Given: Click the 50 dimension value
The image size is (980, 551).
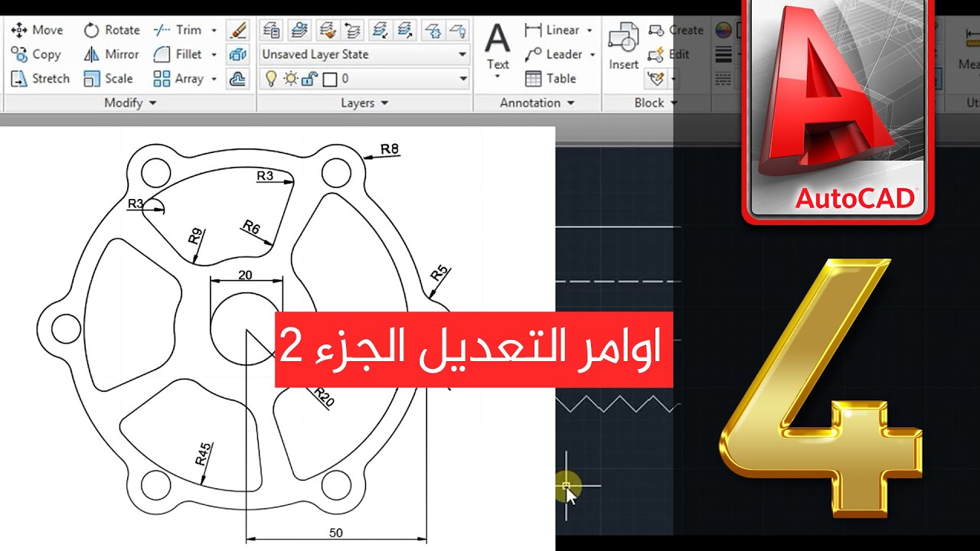Looking at the screenshot, I should [x=336, y=533].
